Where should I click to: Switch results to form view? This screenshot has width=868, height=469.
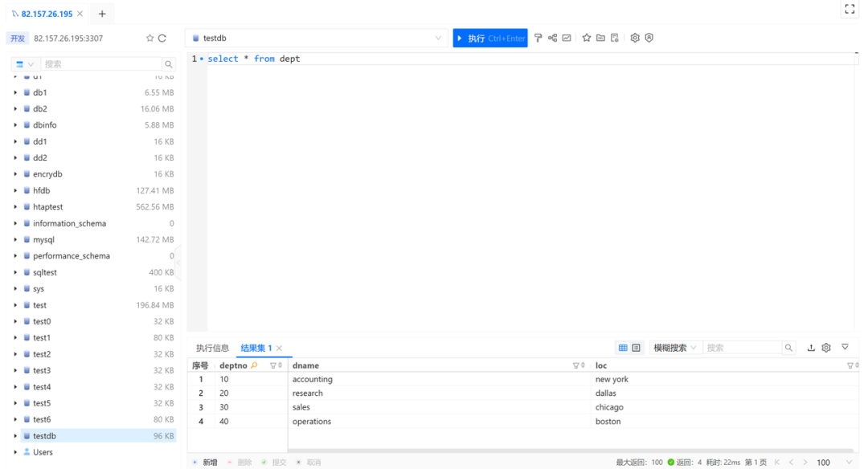[637, 348]
